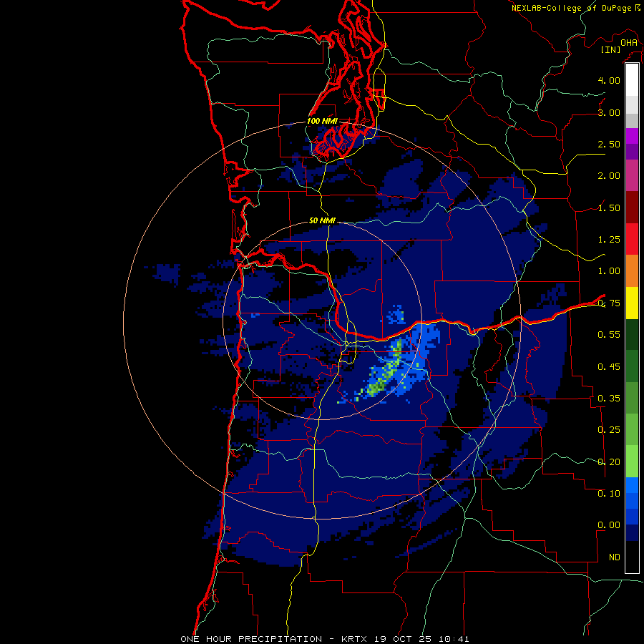Pick the yellow 0.75 inch legend swatch
The height and width of the screenshot is (644, 644).
tap(632, 303)
